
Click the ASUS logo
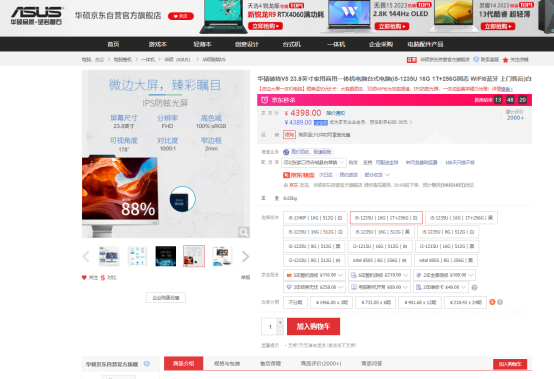click(x=36, y=16)
